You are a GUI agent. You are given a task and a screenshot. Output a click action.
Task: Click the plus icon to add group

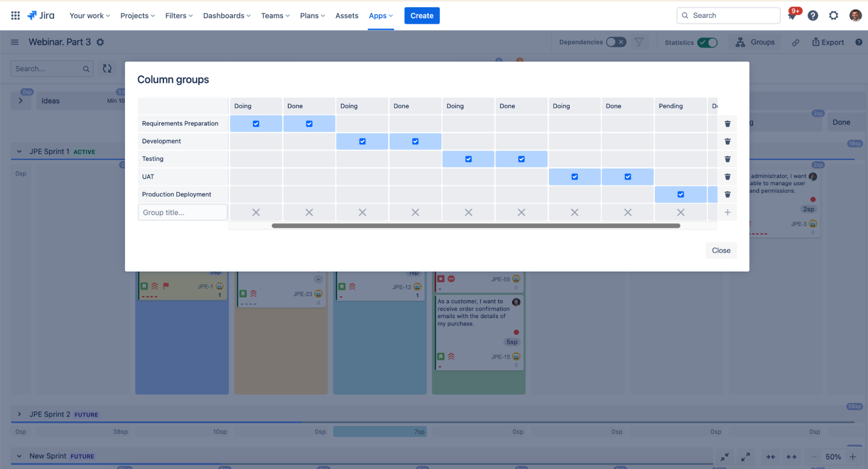pyautogui.click(x=727, y=213)
